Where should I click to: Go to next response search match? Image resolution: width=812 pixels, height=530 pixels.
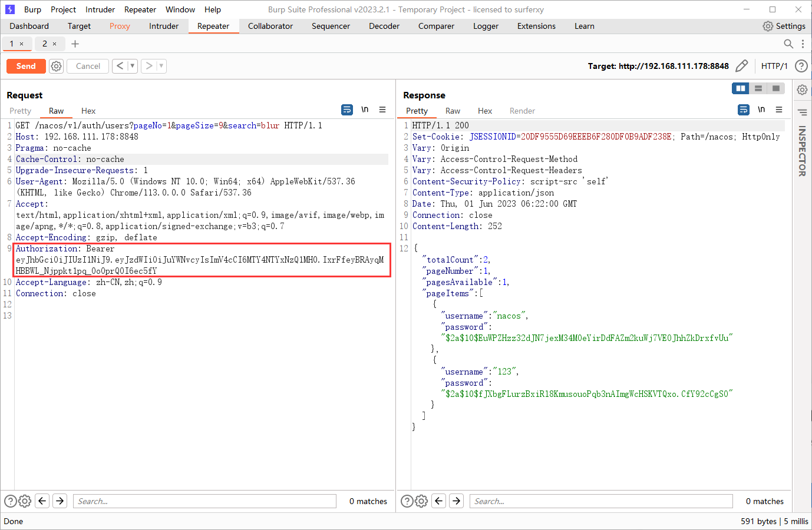(457, 501)
